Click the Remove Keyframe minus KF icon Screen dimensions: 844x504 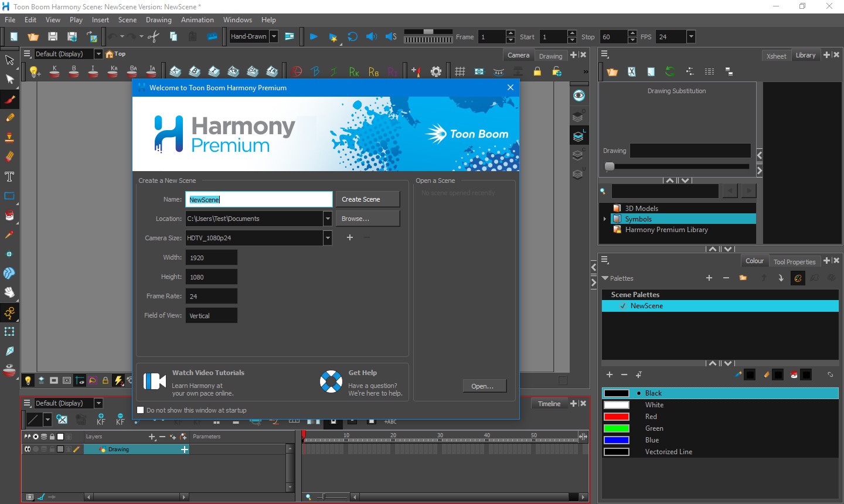pyautogui.click(x=120, y=419)
